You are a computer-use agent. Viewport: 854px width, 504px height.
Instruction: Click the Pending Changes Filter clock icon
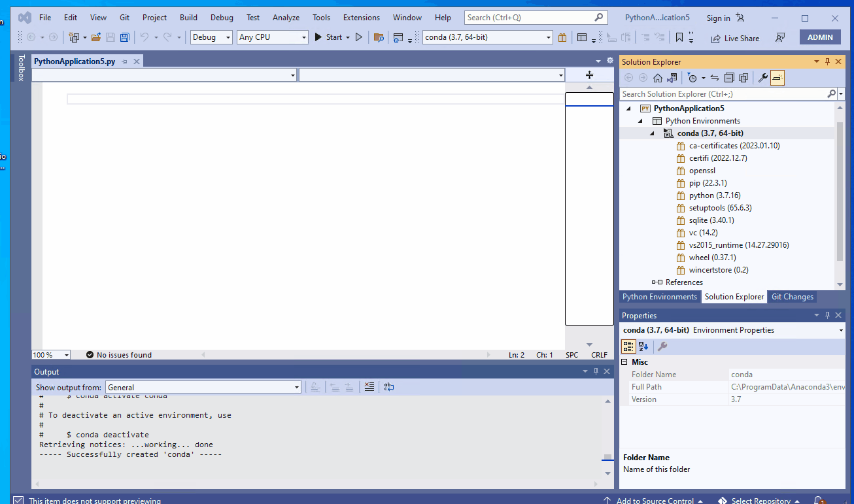pyautogui.click(x=692, y=78)
